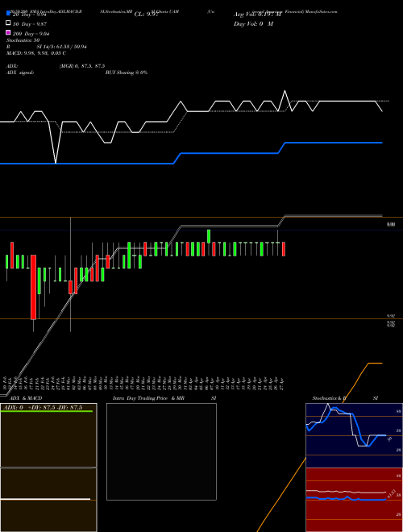Click the 'ADX & MACD' panel title
This screenshot has width=403, height=532.
26,398
